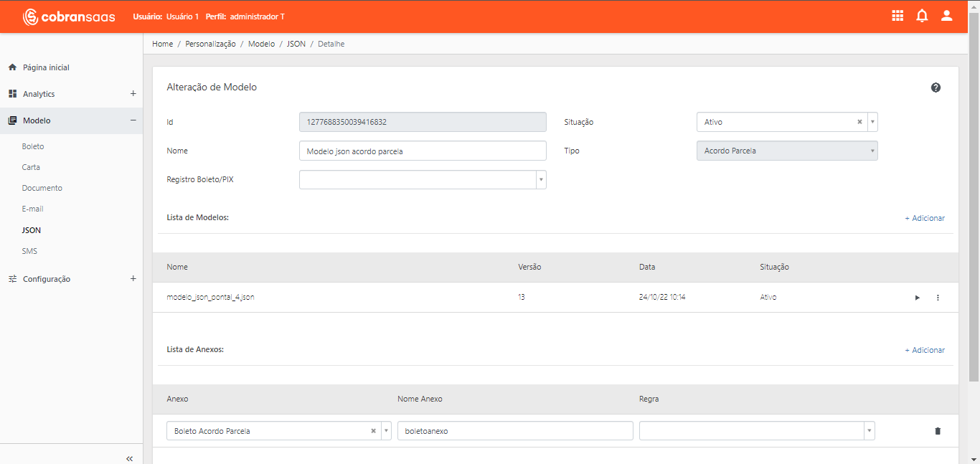This screenshot has height=464, width=980.
Task: Click the Nome Anexo column header
Action: coord(420,399)
